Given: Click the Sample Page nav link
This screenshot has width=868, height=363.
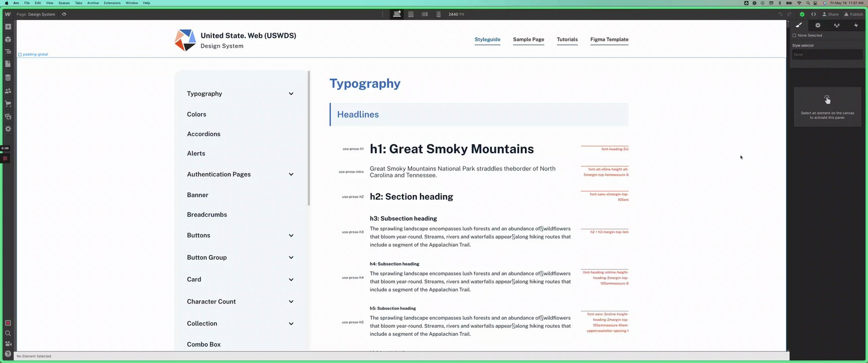Looking at the screenshot, I should pyautogui.click(x=528, y=39).
